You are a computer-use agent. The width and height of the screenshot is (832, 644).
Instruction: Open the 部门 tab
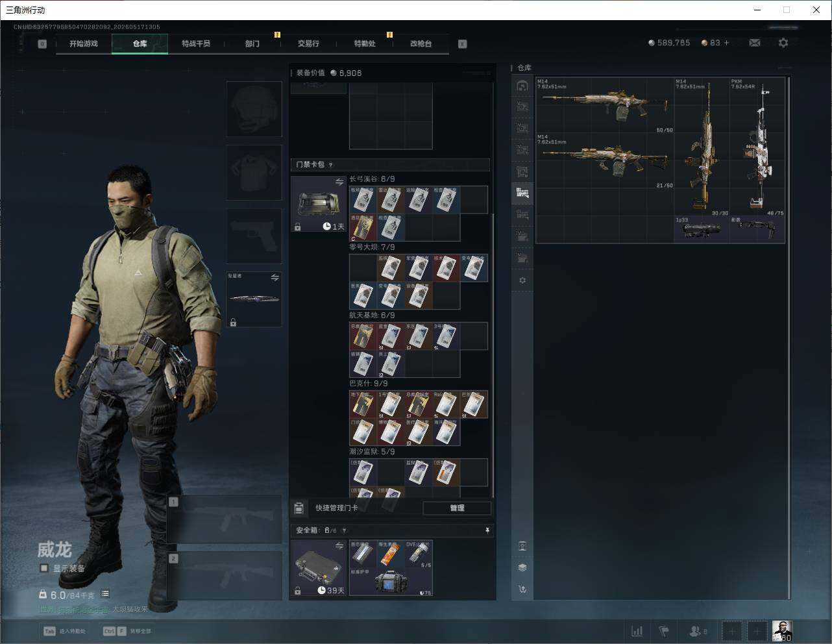coord(252,43)
